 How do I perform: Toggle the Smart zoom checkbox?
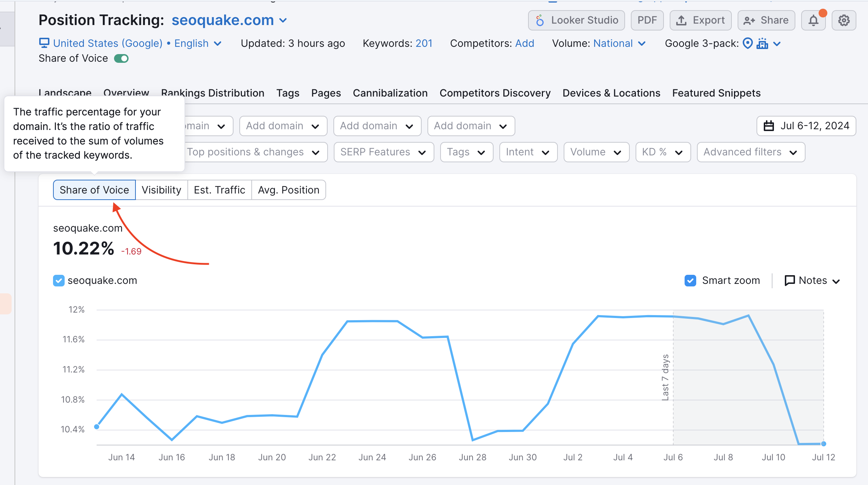(x=690, y=281)
